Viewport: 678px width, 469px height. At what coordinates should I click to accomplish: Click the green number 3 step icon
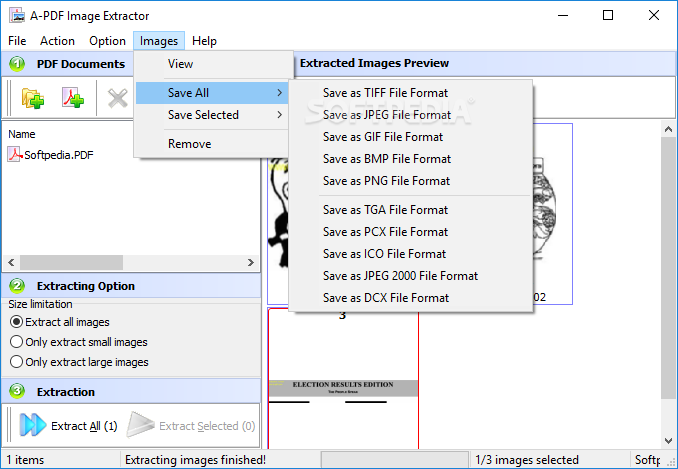(17, 391)
